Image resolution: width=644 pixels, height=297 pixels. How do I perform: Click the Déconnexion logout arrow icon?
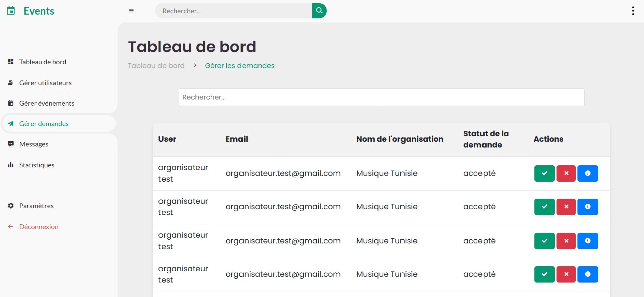click(11, 227)
